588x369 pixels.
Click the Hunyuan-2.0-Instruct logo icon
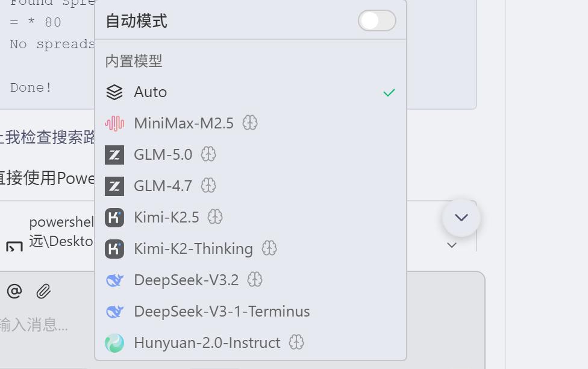tap(114, 342)
